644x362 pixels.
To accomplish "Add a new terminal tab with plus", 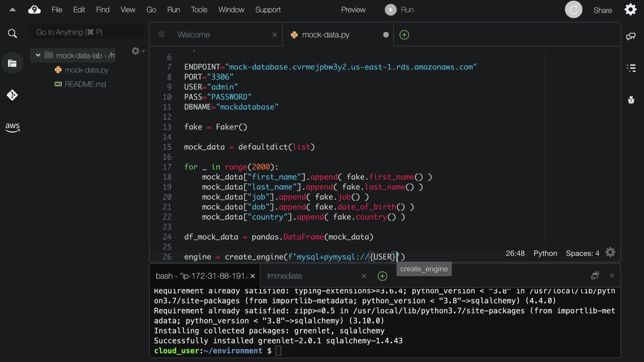I will (x=382, y=276).
